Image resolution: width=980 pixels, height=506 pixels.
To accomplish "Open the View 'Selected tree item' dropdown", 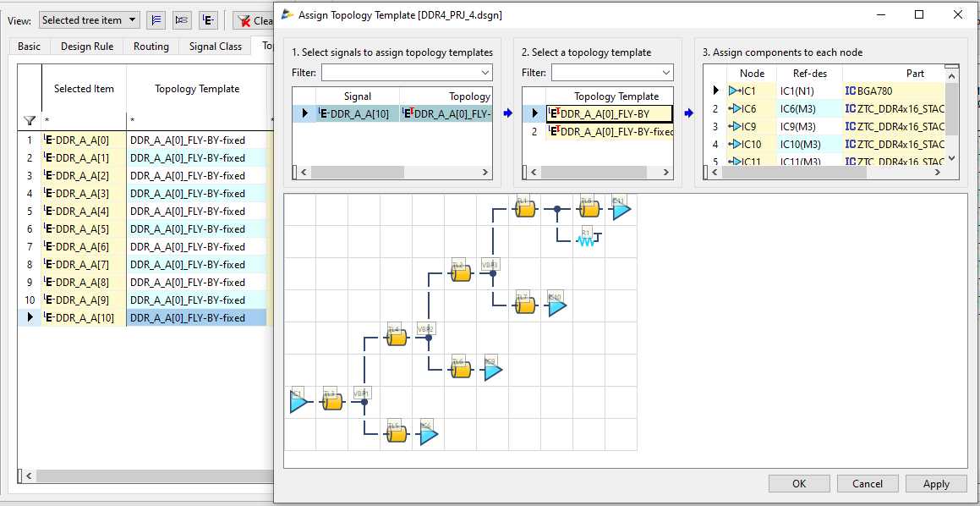I will pos(89,19).
